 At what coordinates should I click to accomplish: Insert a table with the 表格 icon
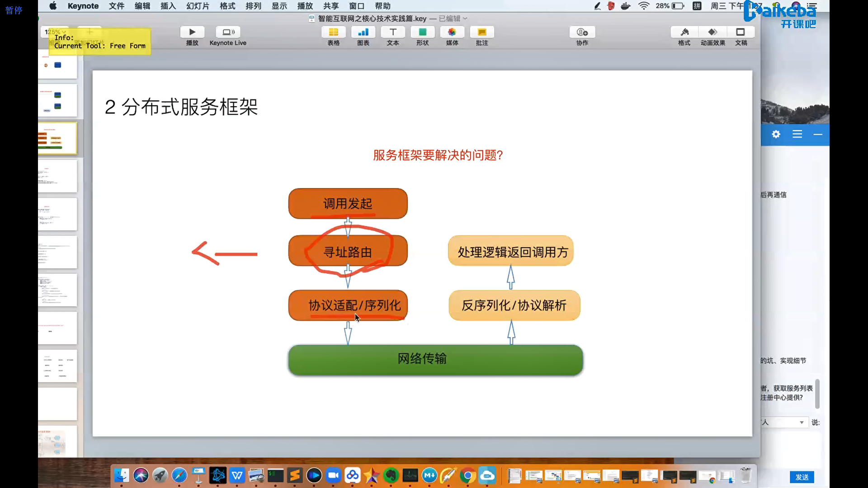(333, 32)
